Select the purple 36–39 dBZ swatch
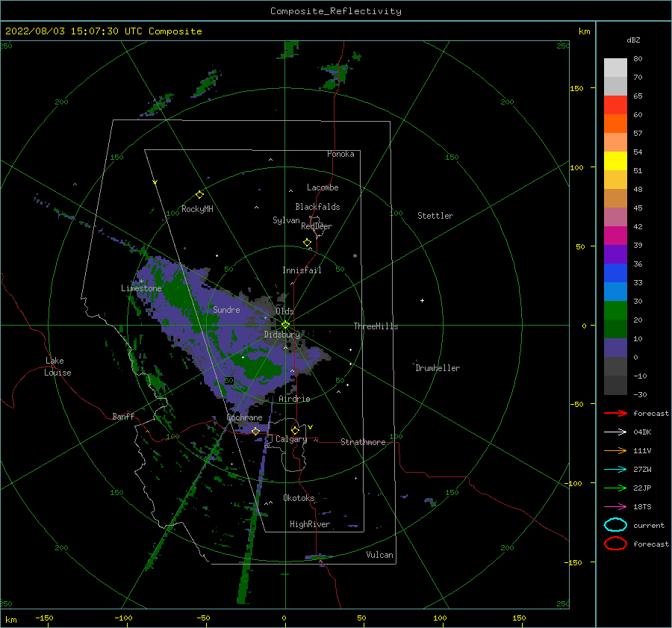This screenshot has width=672, height=628. [615, 254]
